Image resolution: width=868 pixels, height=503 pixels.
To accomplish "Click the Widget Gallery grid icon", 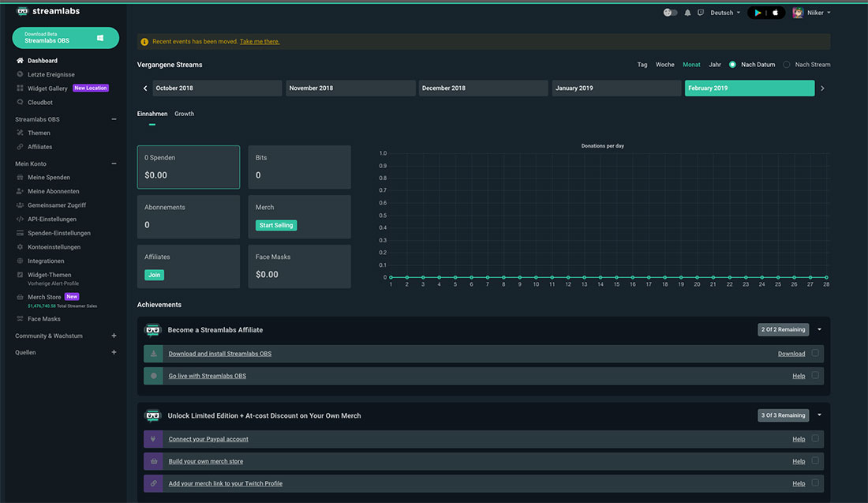I will [20, 88].
